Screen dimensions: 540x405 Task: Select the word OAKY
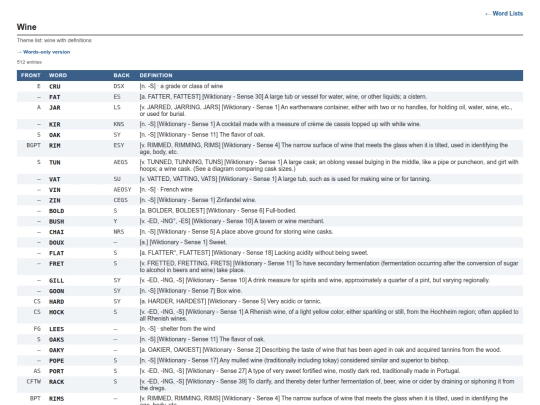(x=56, y=350)
